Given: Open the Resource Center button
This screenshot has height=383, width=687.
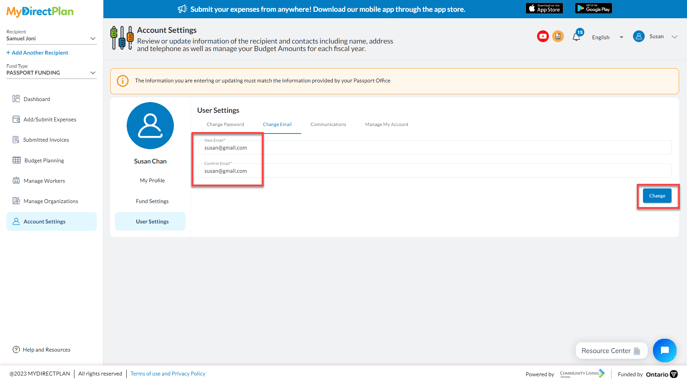Looking at the screenshot, I should pos(611,351).
